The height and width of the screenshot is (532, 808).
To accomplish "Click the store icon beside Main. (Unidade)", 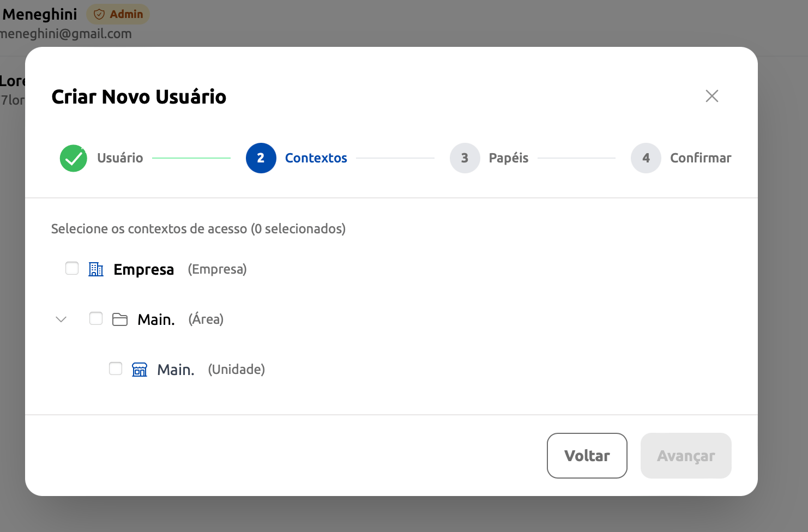I will click(140, 370).
